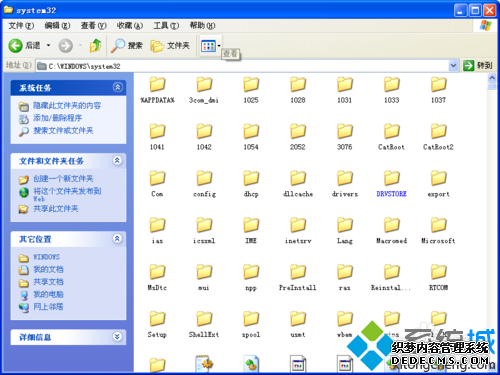500x375 pixels.
Task: Select the 1025 folder
Action: pos(251,89)
